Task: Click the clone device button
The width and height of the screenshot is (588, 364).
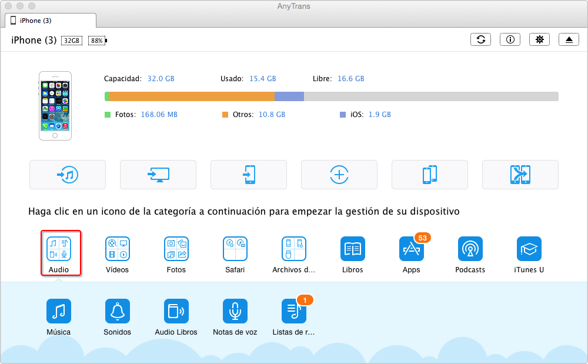Action: pos(430,175)
